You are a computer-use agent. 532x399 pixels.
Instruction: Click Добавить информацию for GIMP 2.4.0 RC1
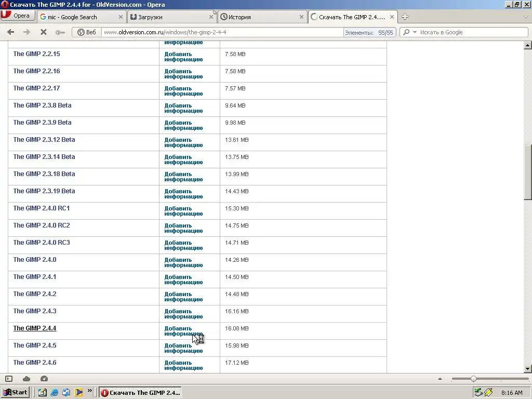(x=183, y=211)
